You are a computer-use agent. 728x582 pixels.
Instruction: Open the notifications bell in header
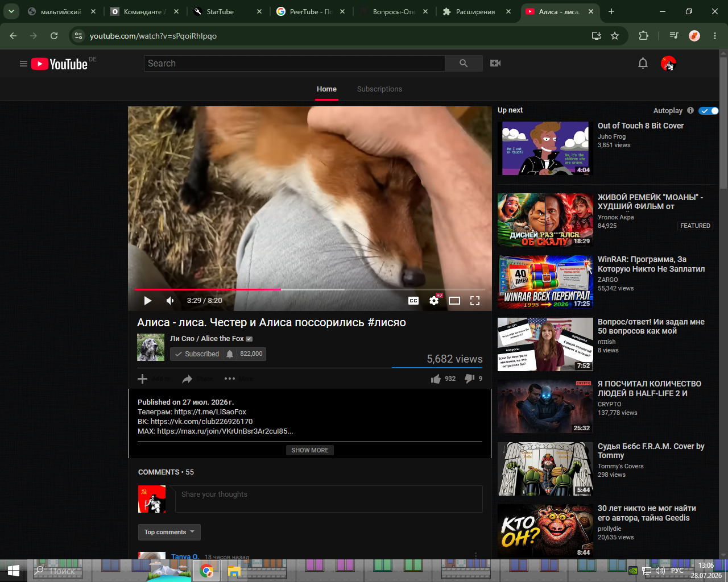click(643, 63)
